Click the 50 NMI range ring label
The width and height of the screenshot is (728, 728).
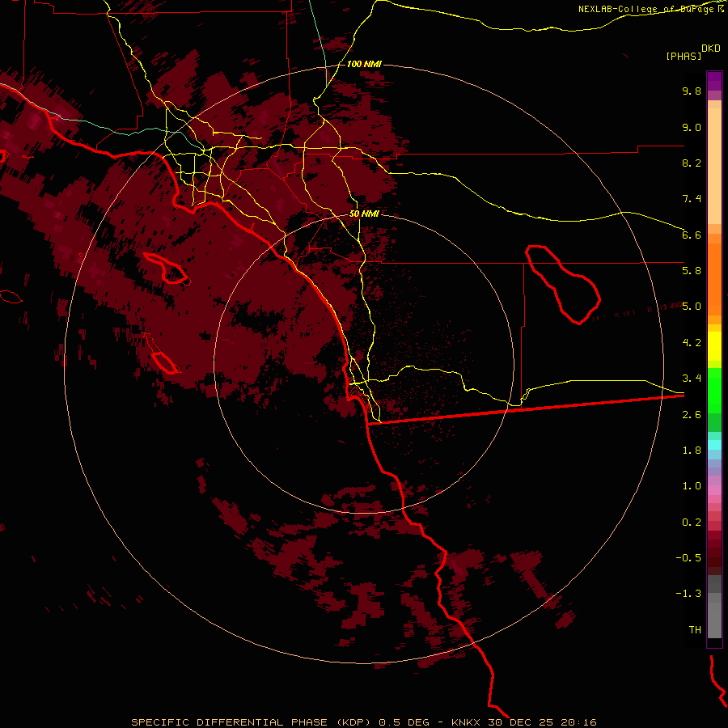[x=364, y=214]
